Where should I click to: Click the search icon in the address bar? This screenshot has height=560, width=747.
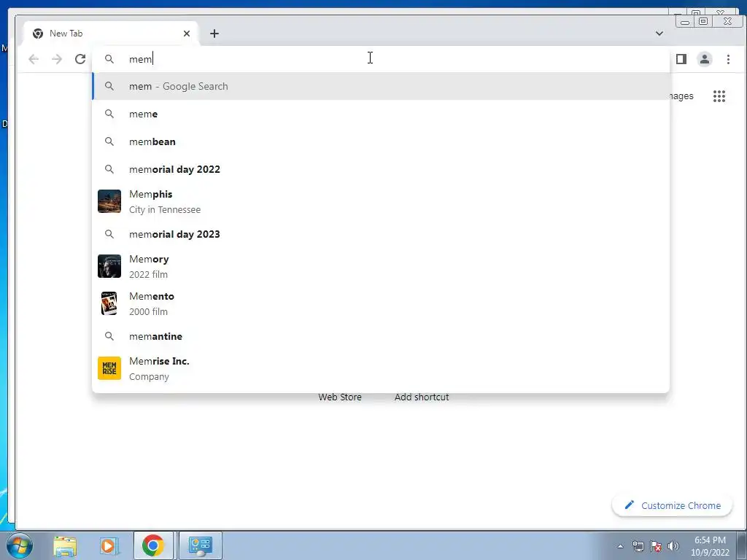(x=109, y=59)
